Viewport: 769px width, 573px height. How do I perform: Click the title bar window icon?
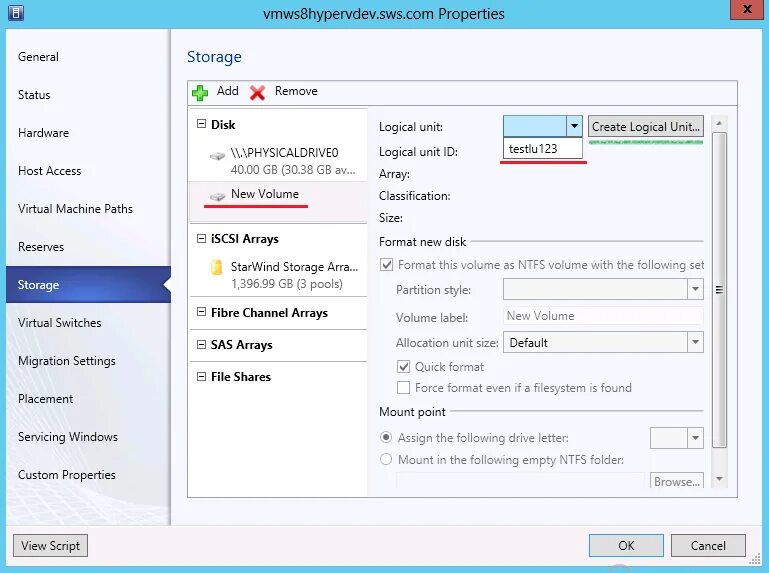[x=15, y=13]
